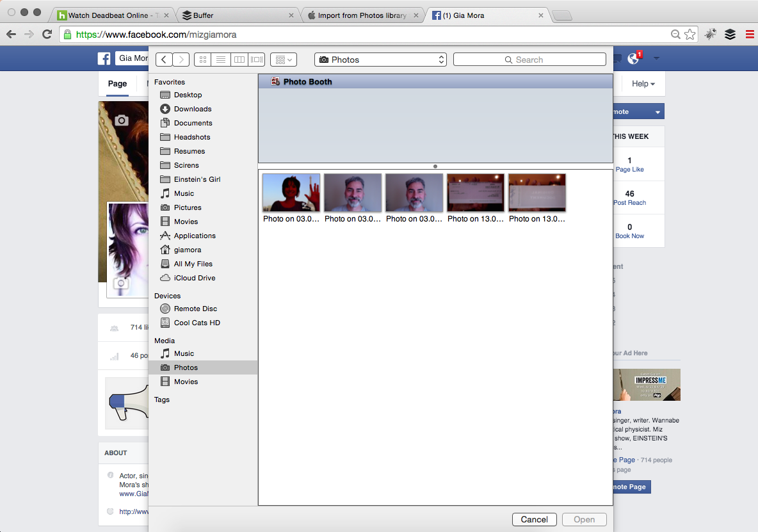Bookmark this page with the star
The width and height of the screenshot is (758, 532).
(690, 35)
